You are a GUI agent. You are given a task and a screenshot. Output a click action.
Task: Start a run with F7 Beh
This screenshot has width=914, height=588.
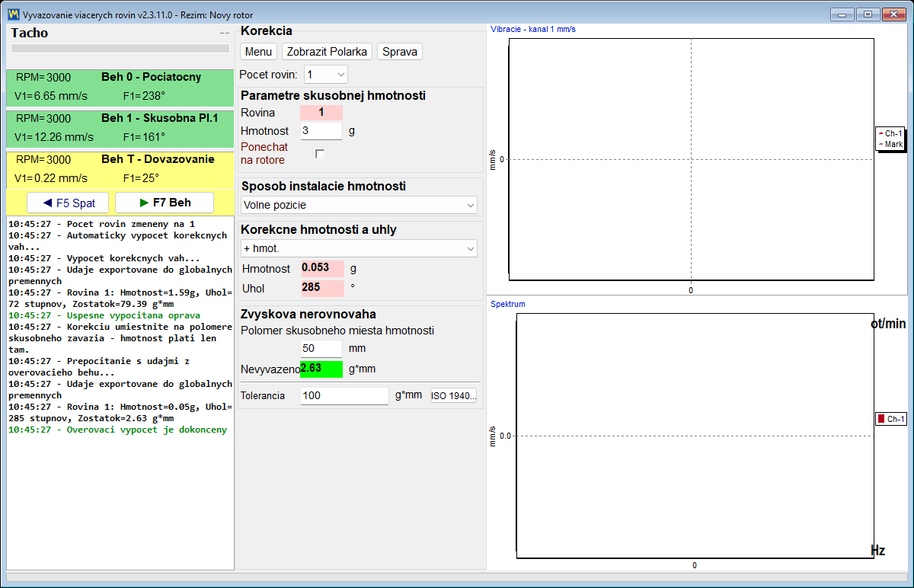[165, 203]
